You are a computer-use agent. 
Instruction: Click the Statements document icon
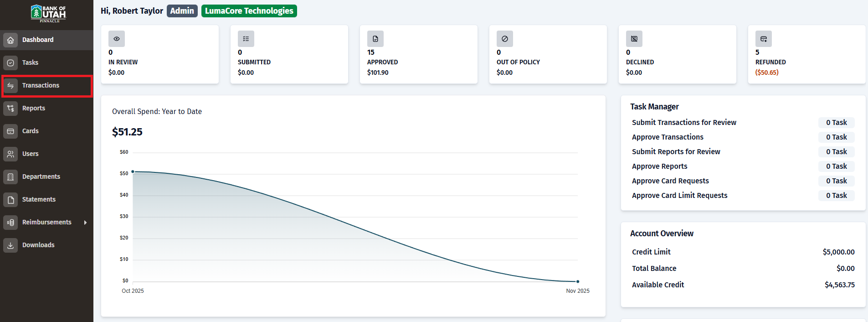pyautogui.click(x=10, y=200)
